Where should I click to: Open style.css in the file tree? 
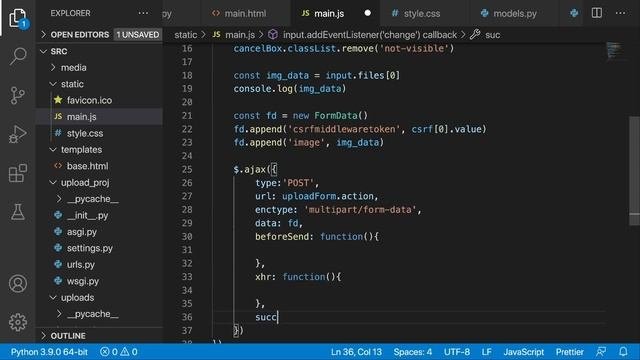coord(85,133)
